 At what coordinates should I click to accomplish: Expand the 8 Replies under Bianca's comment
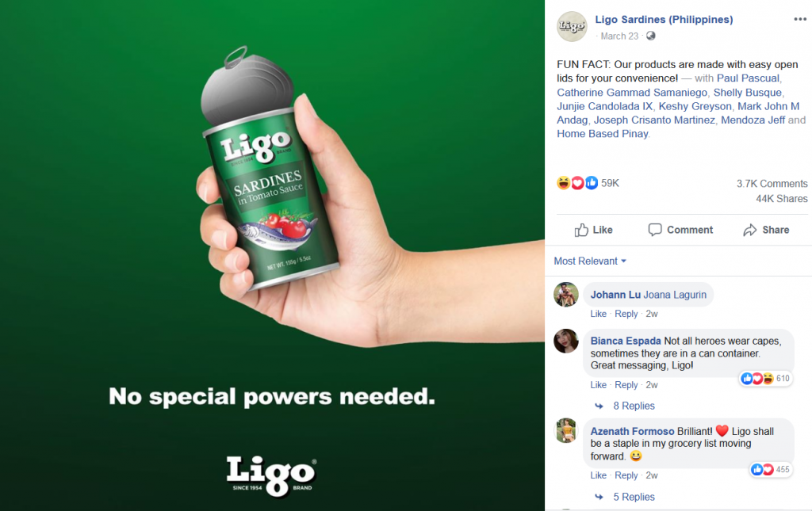pyautogui.click(x=634, y=406)
